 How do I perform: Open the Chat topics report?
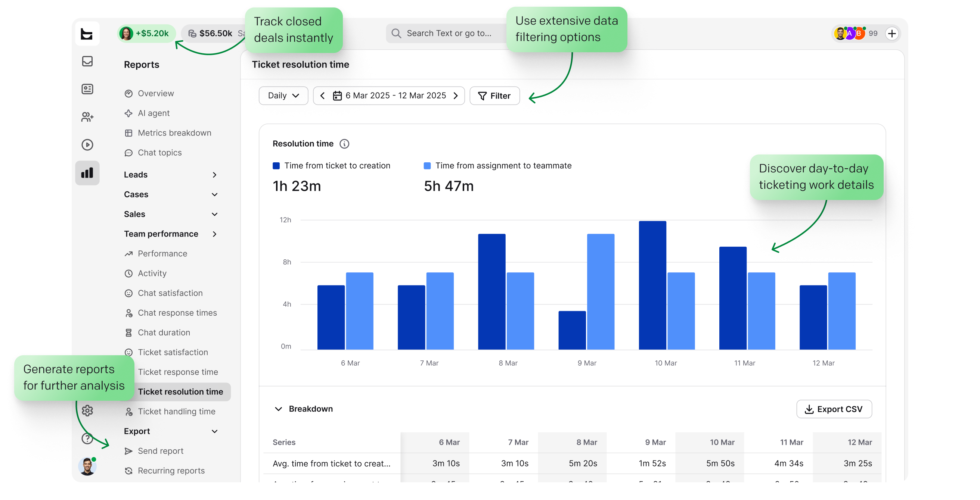pyautogui.click(x=159, y=153)
